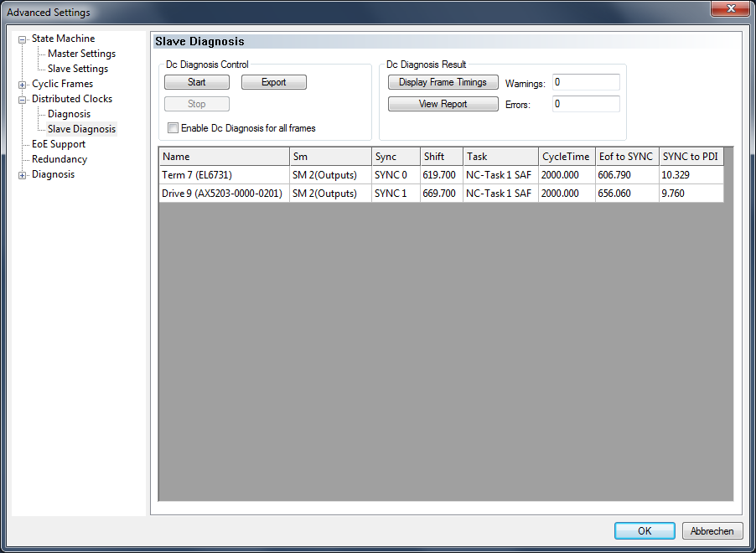Open Slave Settings tree item
The width and height of the screenshot is (756, 553).
pyautogui.click(x=77, y=69)
